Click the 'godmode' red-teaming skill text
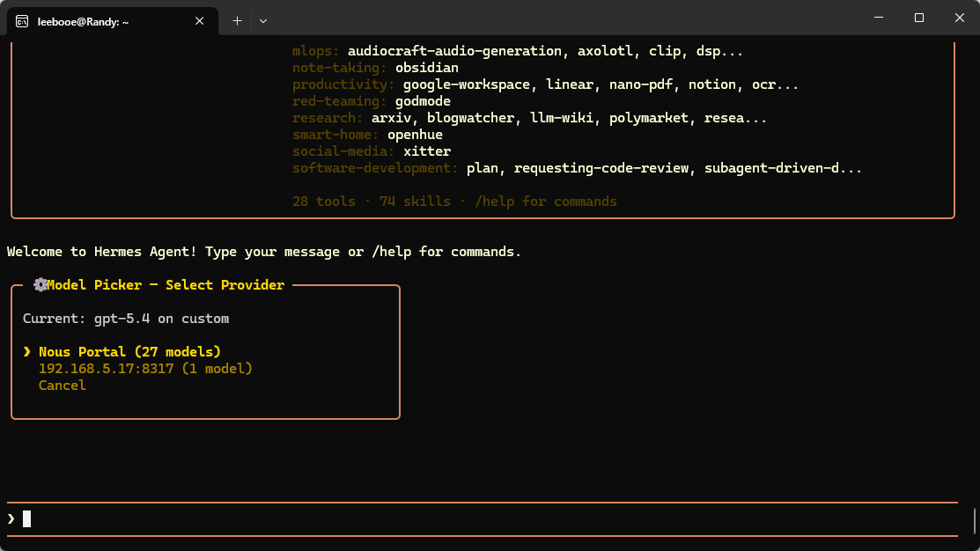The width and height of the screenshot is (980, 551). pos(424,101)
